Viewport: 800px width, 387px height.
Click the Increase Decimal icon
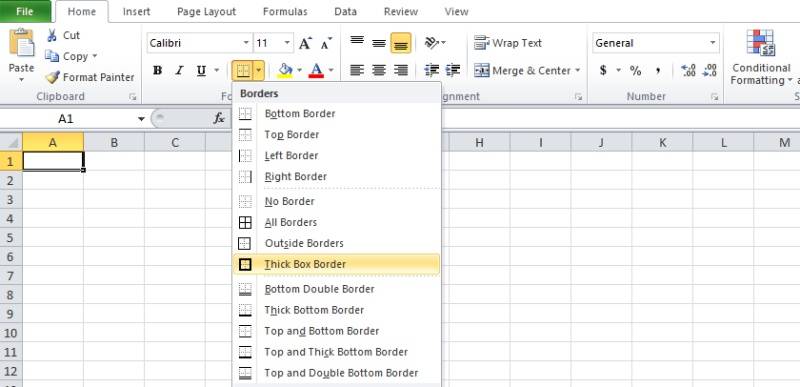[688, 70]
